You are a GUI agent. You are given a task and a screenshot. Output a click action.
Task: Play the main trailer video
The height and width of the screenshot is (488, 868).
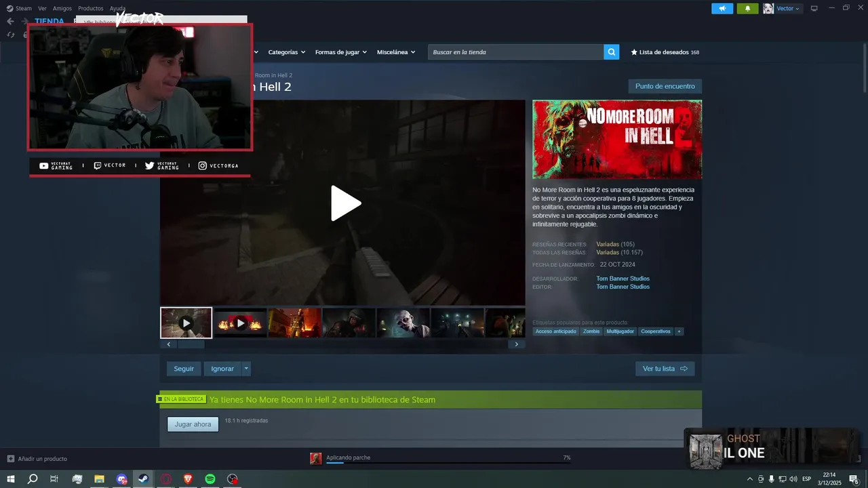tap(346, 203)
